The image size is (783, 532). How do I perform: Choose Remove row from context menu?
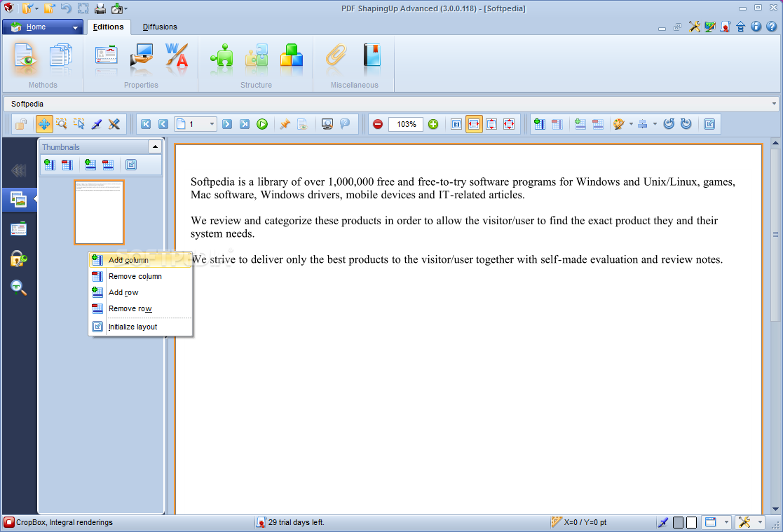140,308
